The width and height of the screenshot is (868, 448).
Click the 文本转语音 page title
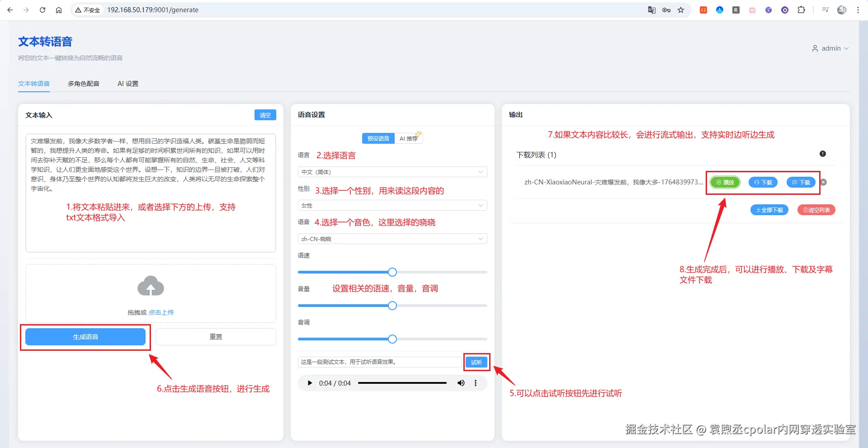pos(45,42)
